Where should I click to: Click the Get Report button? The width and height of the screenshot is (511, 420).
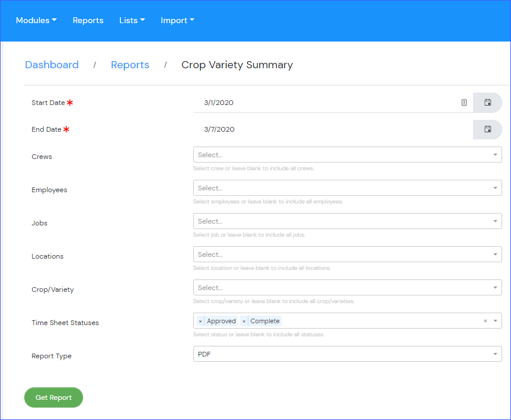[53, 397]
